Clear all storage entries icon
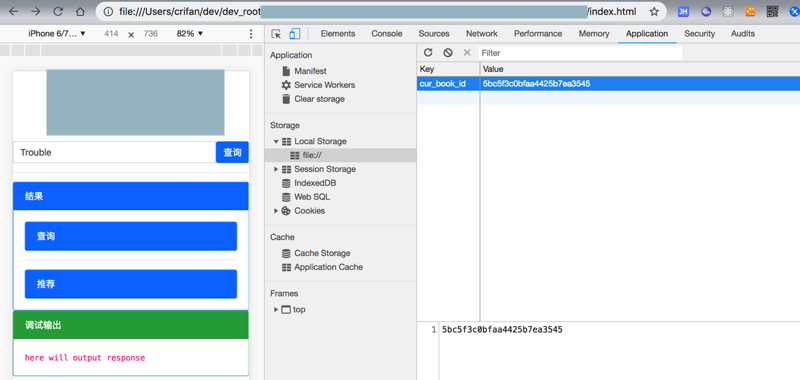This screenshot has height=380, width=800. point(447,53)
